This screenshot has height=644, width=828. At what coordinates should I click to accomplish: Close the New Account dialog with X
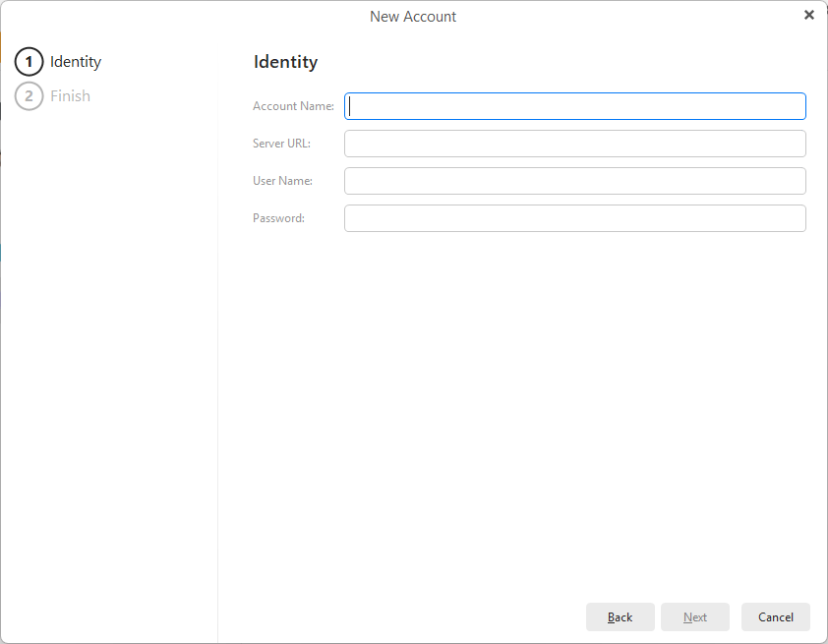pos(808,15)
